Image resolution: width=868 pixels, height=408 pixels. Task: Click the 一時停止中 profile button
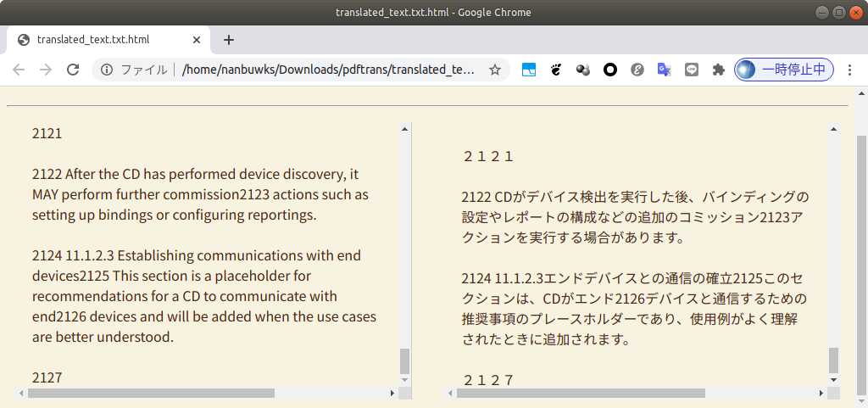[784, 70]
